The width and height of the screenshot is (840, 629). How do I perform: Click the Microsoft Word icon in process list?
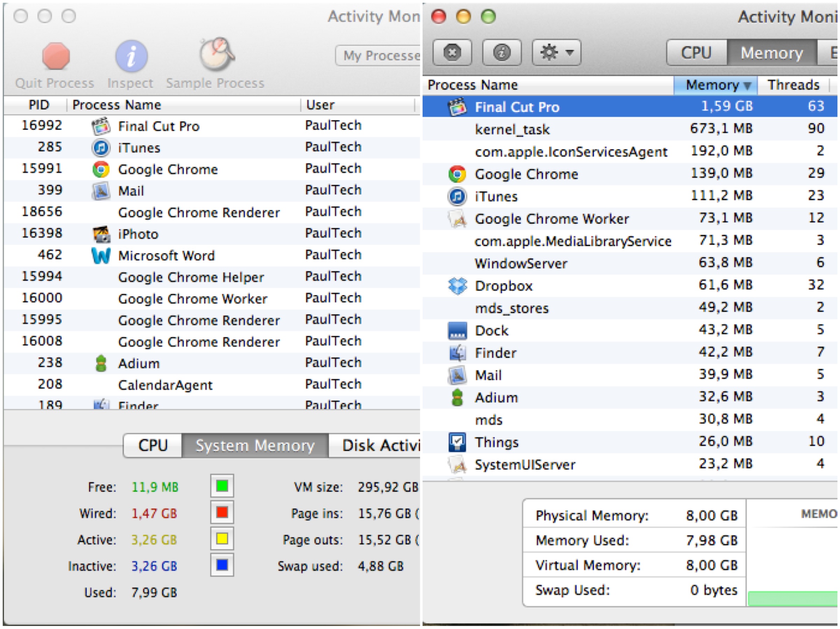point(101,256)
